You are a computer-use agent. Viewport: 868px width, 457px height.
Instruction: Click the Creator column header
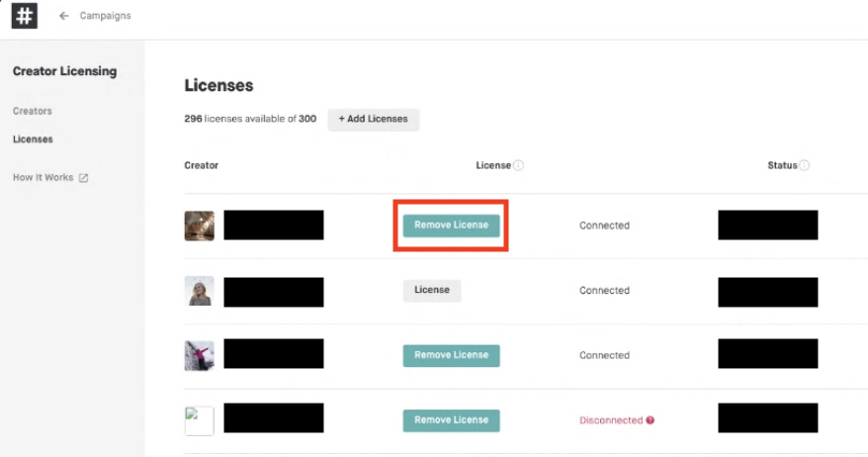point(201,165)
